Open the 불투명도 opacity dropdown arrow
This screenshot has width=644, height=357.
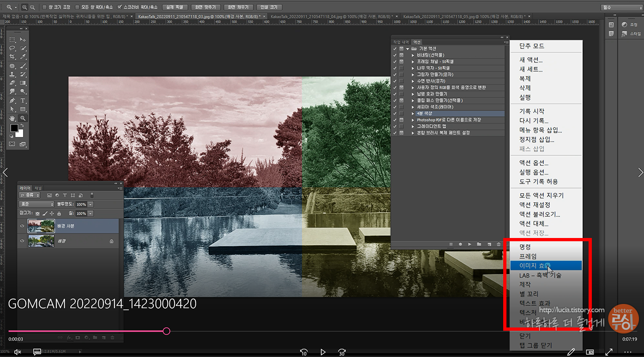click(90, 204)
